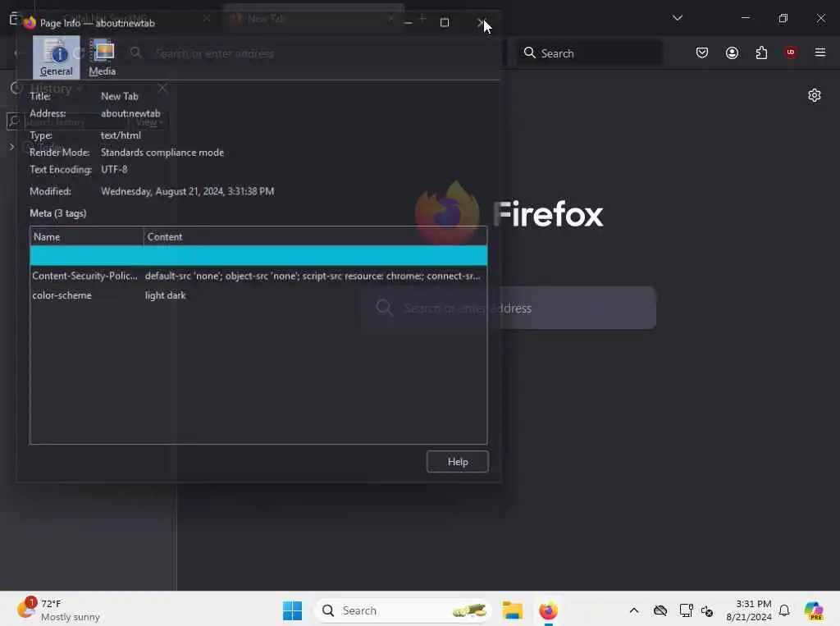Open the Firefox application hamburger menu
Viewport: 840px width, 626px height.
coord(820,53)
